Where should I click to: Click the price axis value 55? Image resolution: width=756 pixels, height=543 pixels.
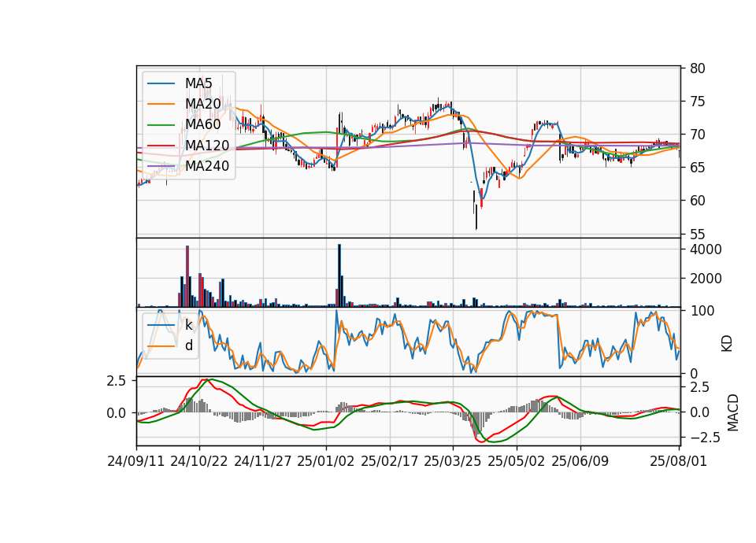click(697, 235)
